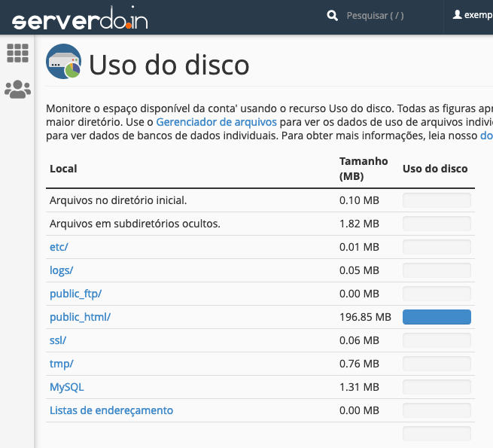Open the user manager people icon
The height and width of the screenshot is (448, 493).
(x=17, y=90)
